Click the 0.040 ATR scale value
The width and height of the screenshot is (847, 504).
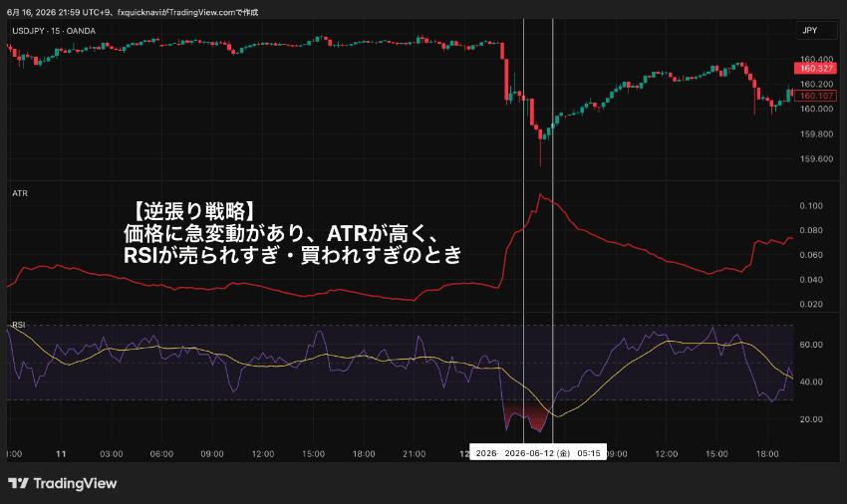811,279
